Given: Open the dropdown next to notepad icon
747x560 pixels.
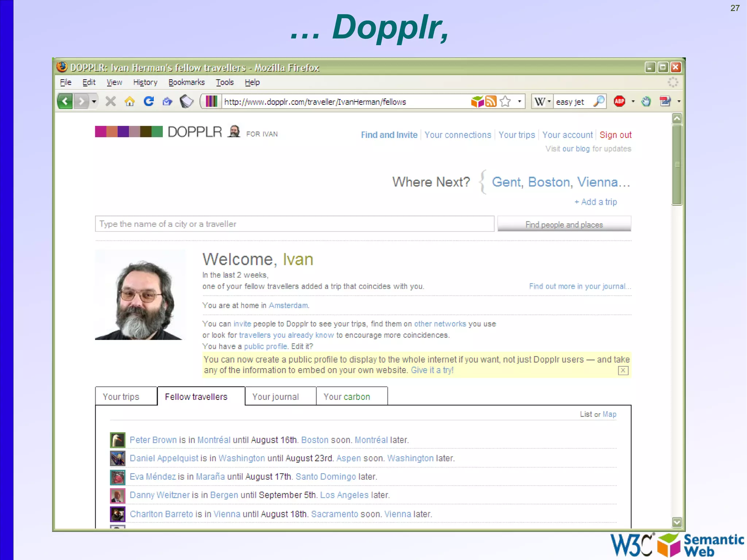Looking at the screenshot, I should click(679, 101).
